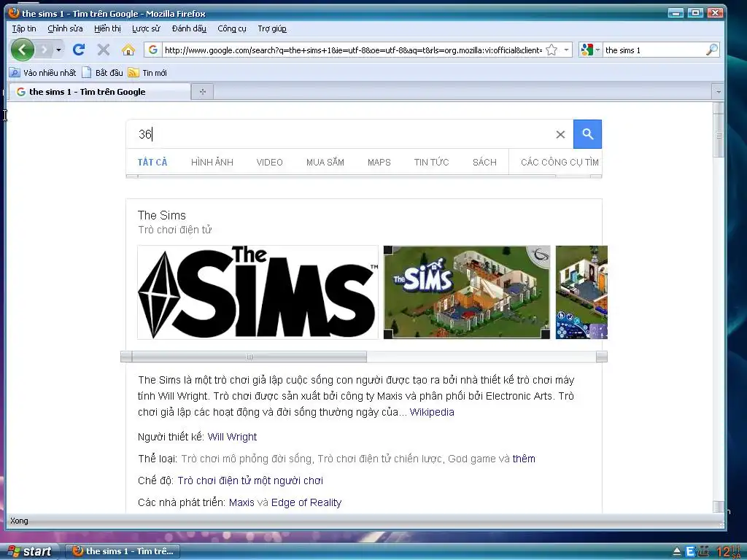Screen dimensions: 747x560
Task: Go to the Home page icon
Action: [128, 50]
